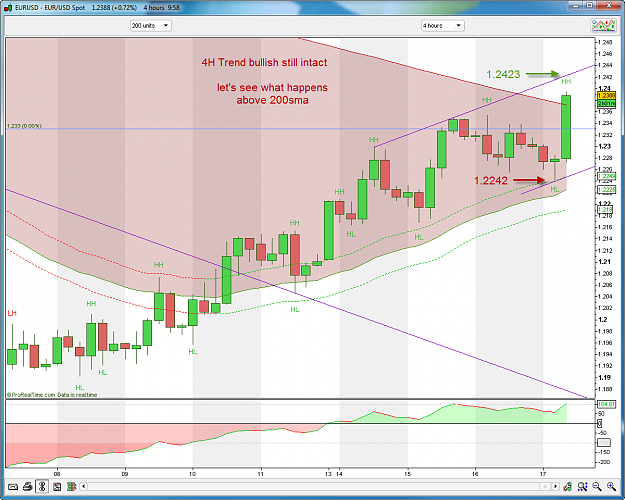Close the EURUSD chart window
The height and width of the screenshot is (500, 625).
(609, 6)
